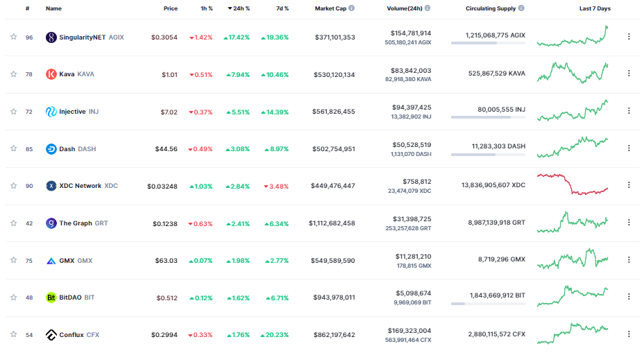Open the more options menu for The Graph
Screen dimensions: 644x353
point(629,223)
